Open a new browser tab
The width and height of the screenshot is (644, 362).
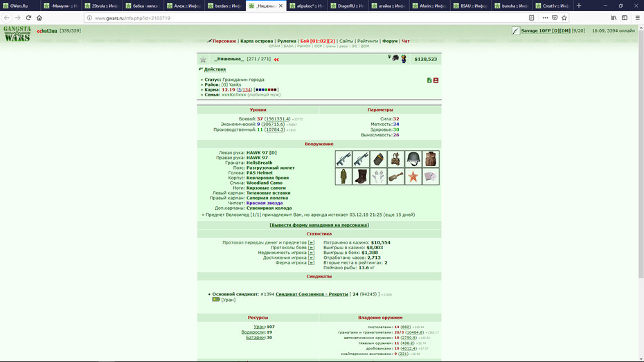pyautogui.click(x=579, y=6)
